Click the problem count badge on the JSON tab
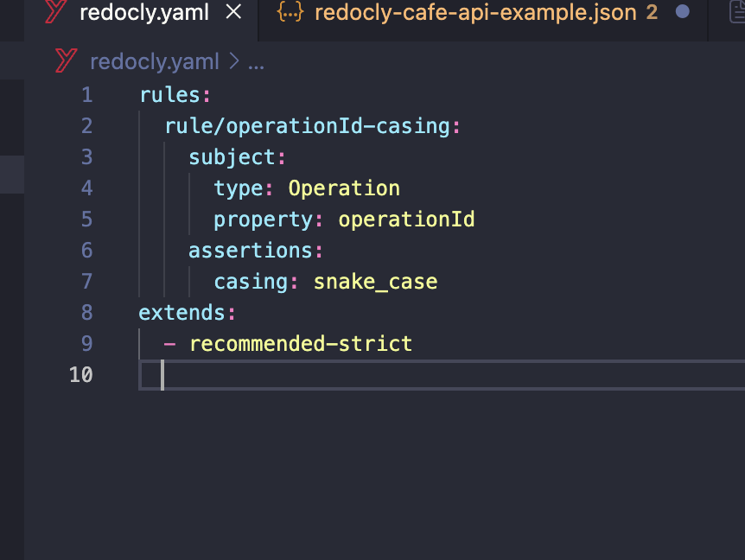Image resolution: width=745 pixels, height=560 pixels. (x=652, y=13)
